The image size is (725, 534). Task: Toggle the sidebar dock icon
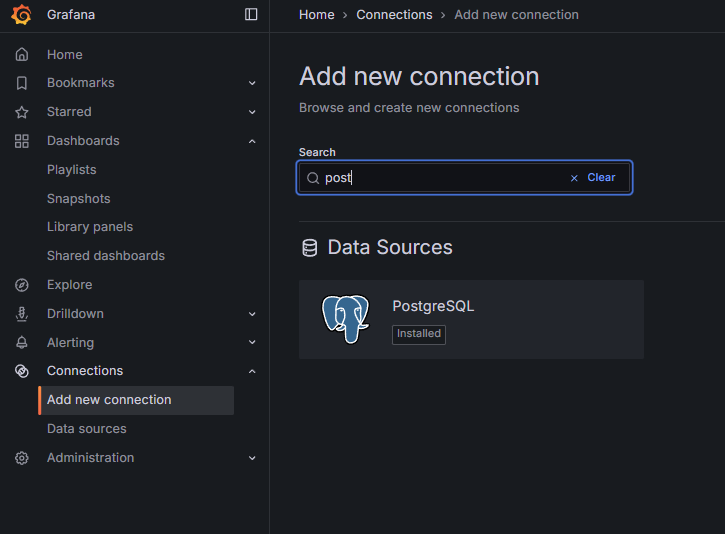click(x=251, y=14)
